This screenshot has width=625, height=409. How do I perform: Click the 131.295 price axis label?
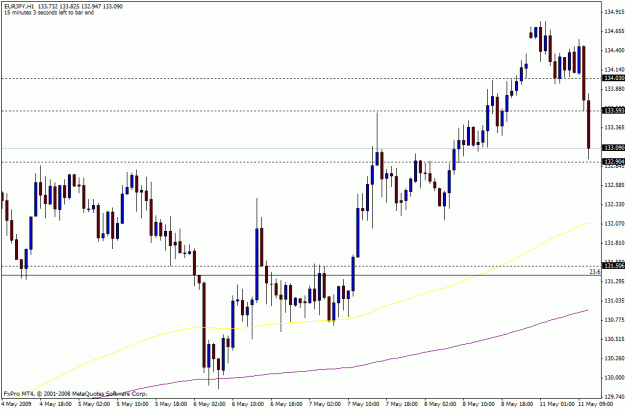[x=614, y=281]
